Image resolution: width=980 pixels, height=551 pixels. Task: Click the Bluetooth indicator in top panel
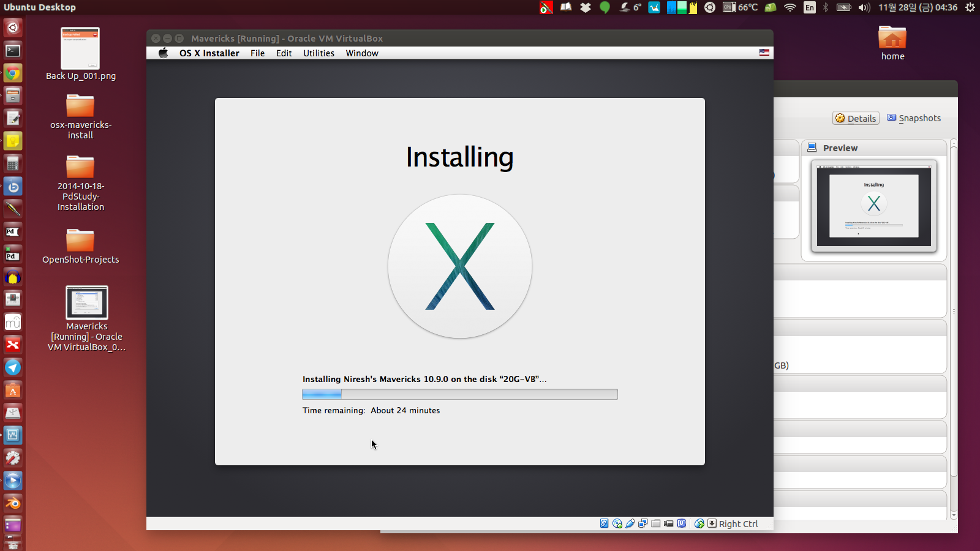tap(825, 7)
